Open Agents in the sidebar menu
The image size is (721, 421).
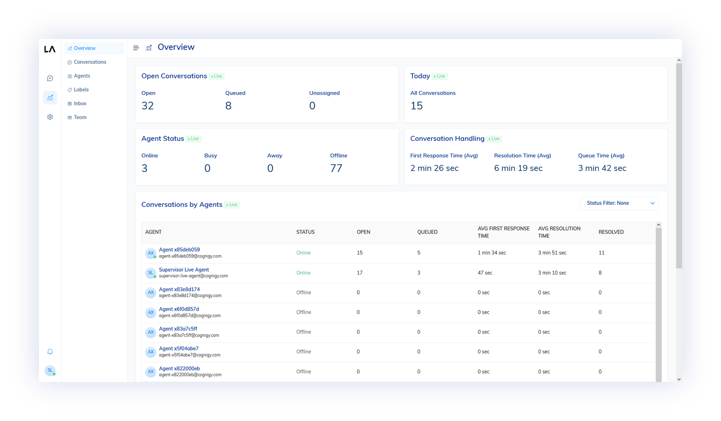pos(94,76)
